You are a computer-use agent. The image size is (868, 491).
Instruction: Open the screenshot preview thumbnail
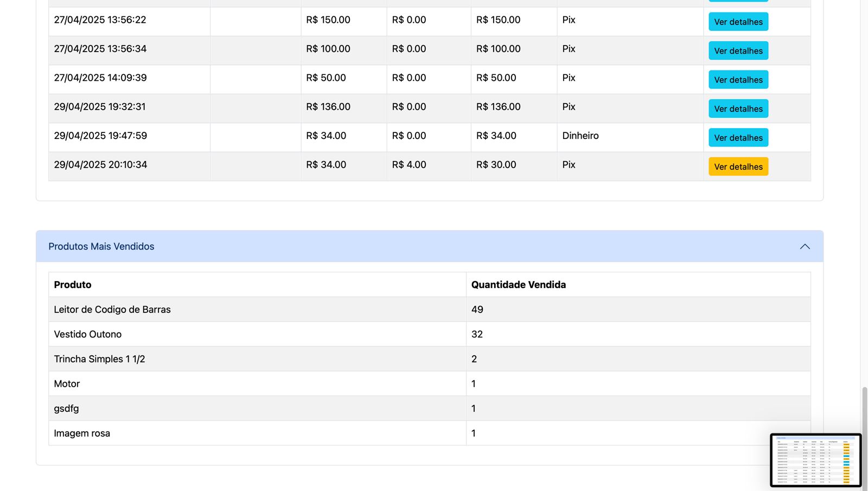click(x=815, y=460)
